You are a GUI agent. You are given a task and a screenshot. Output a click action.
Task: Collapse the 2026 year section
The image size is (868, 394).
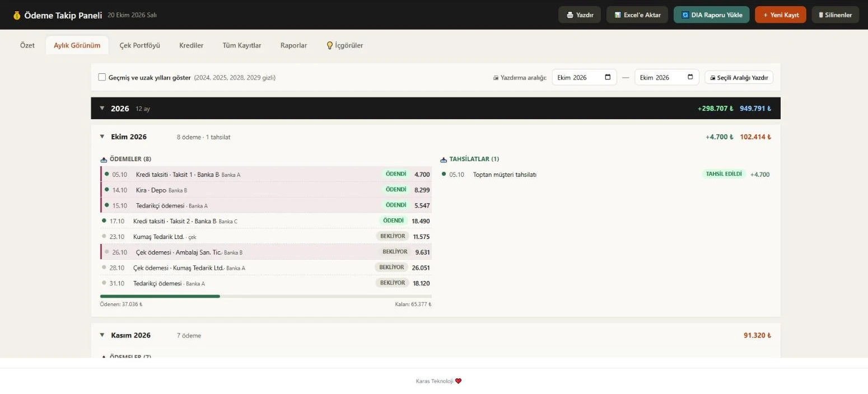tap(102, 108)
